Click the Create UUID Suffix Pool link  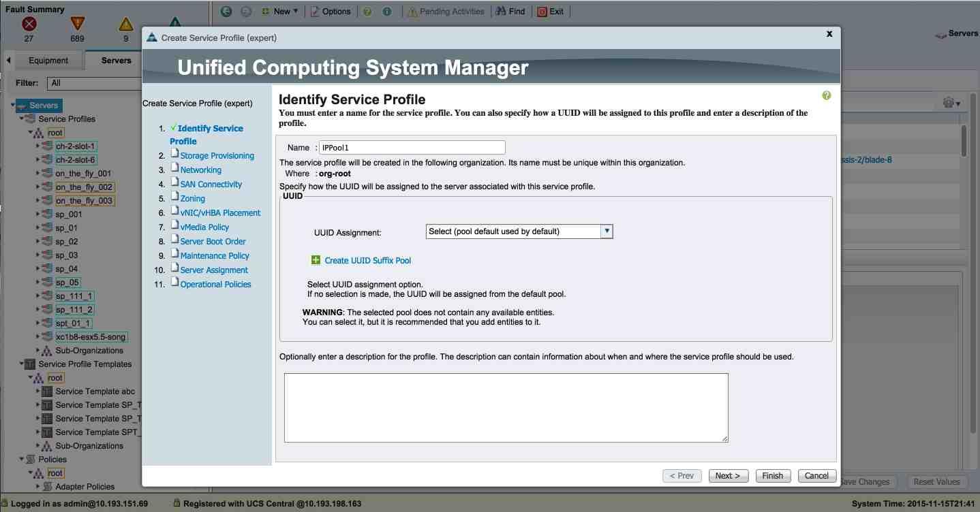[368, 261]
